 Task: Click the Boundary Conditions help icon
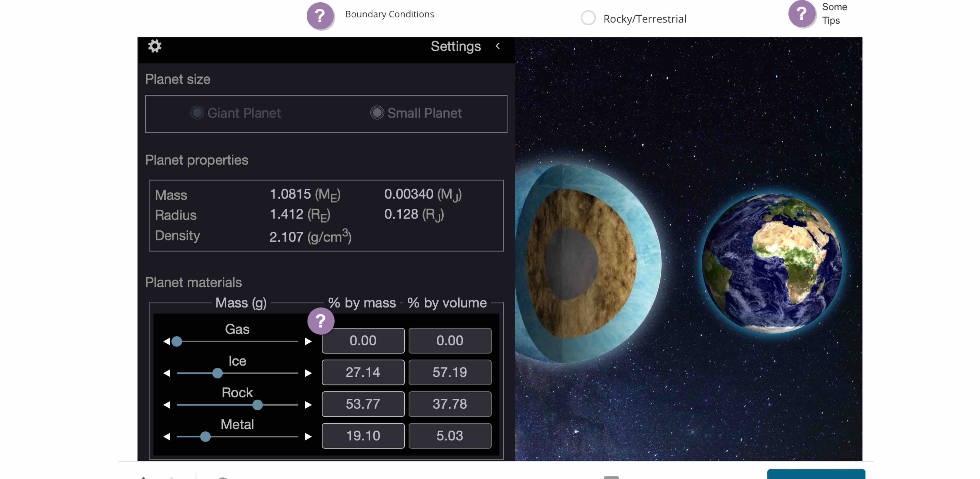point(320,16)
